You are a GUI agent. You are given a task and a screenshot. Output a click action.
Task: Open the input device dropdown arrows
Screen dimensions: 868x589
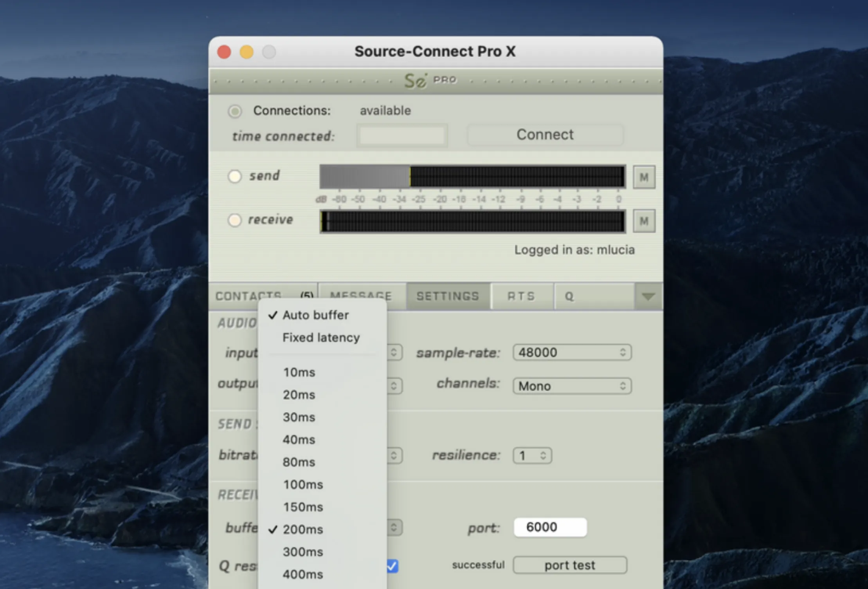(x=394, y=352)
